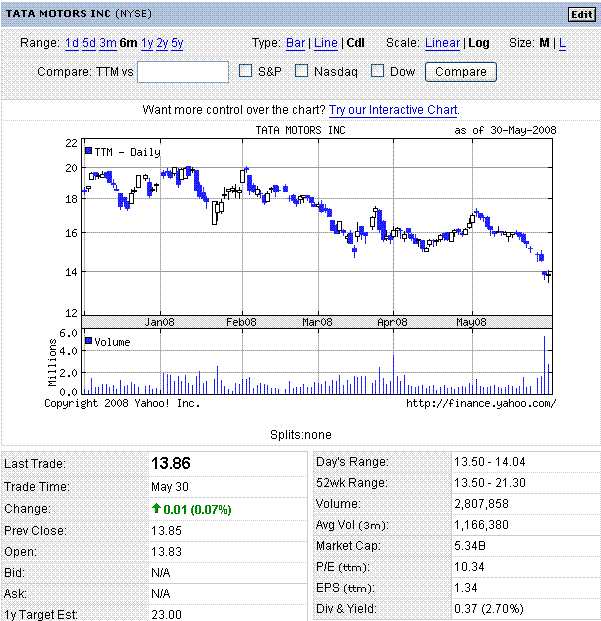601x621 pixels.
Task: Enable the S&P comparison checkbox
Action: coord(246,71)
